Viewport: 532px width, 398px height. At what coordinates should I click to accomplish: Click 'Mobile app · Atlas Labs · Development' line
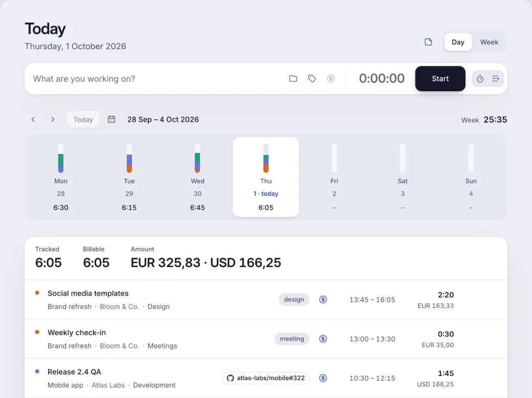(112, 385)
